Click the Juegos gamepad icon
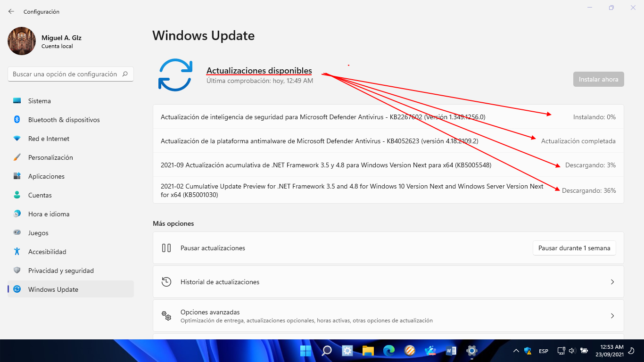 click(x=17, y=233)
